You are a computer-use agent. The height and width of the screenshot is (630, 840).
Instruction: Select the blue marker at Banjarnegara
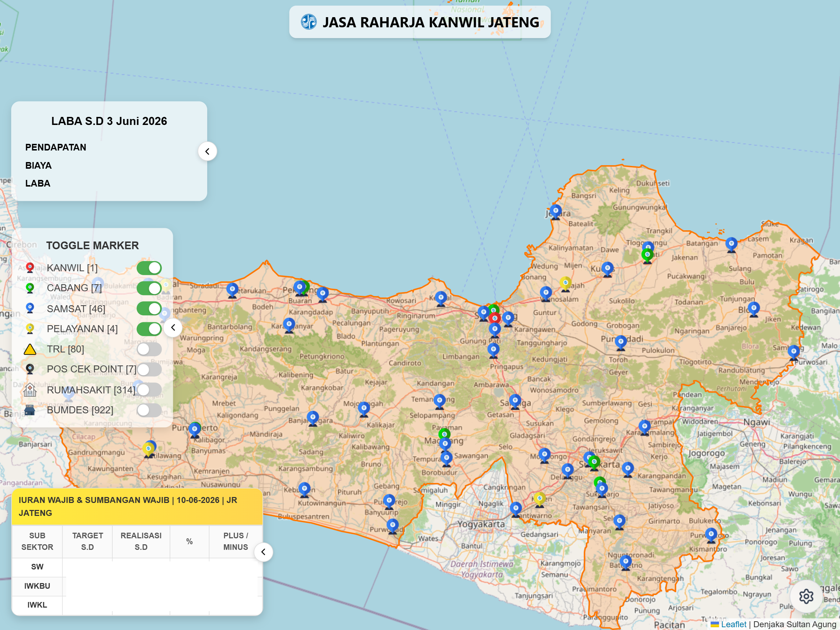[x=313, y=419]
